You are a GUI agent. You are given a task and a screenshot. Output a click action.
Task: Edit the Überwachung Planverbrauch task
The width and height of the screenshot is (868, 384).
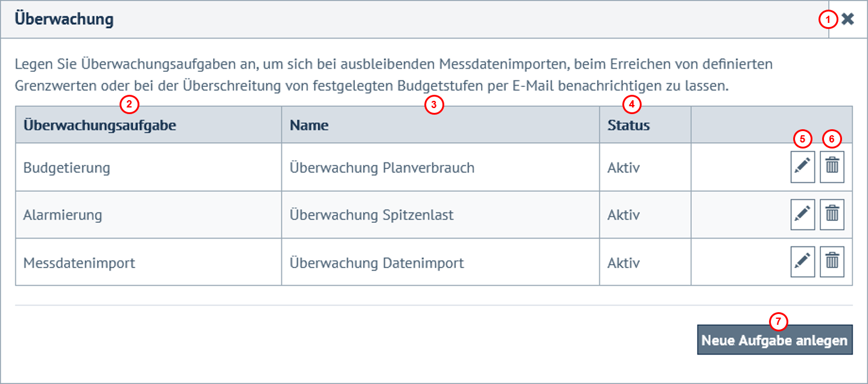coord(802,167)
